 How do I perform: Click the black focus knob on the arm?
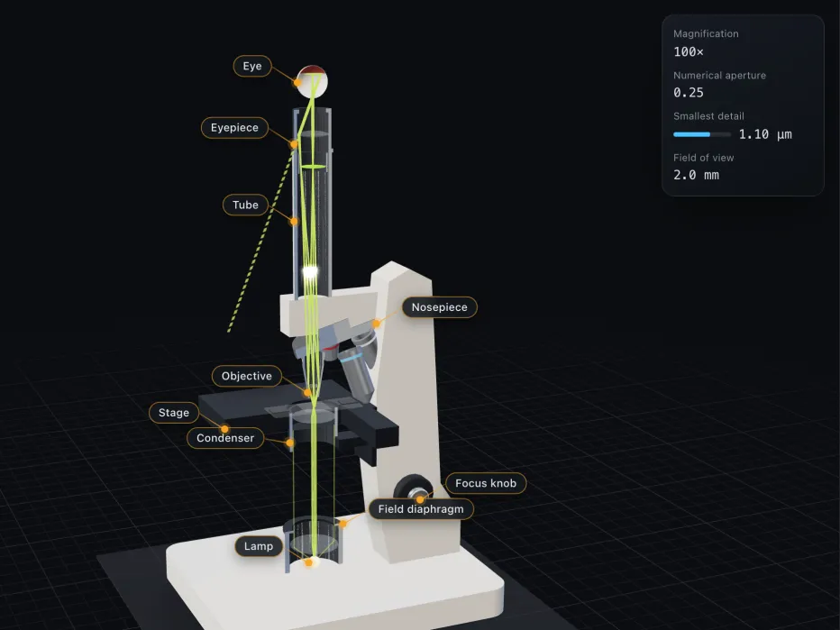413,488
